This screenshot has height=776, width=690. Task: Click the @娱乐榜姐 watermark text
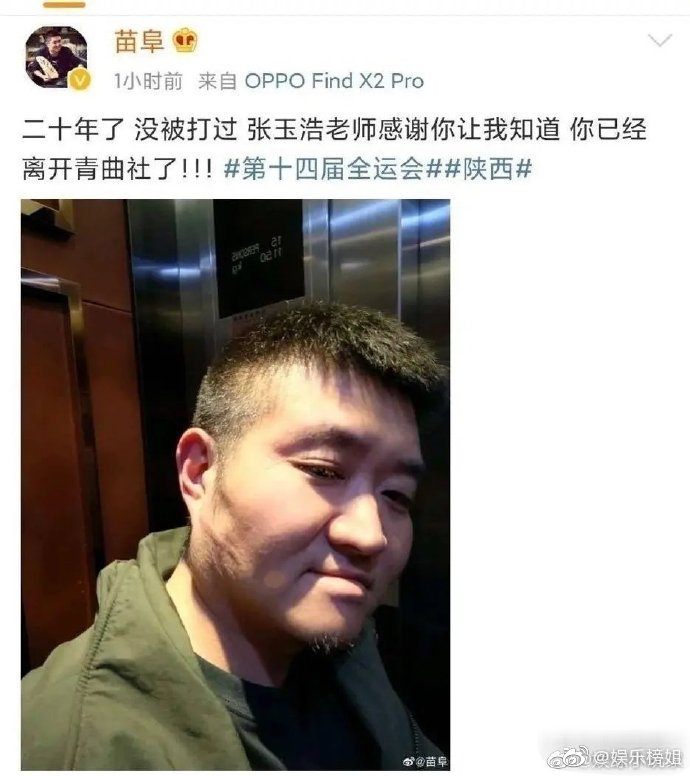(638, 757)
